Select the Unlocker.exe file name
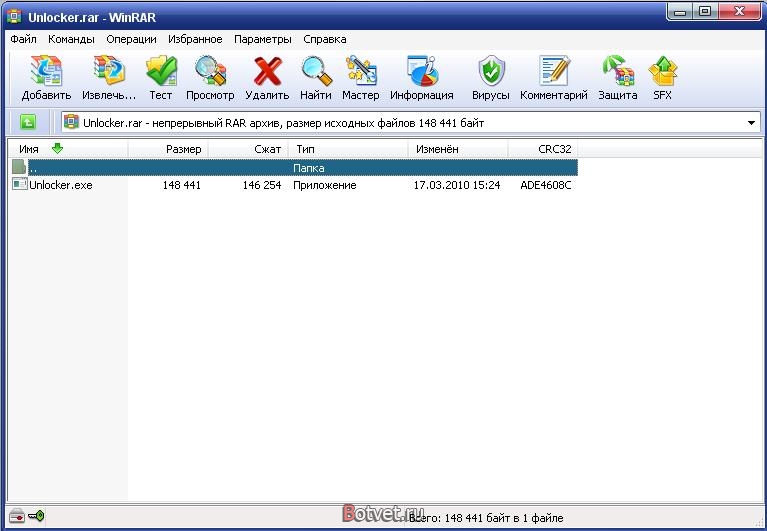Screen dimensions: 767x531 61,185
